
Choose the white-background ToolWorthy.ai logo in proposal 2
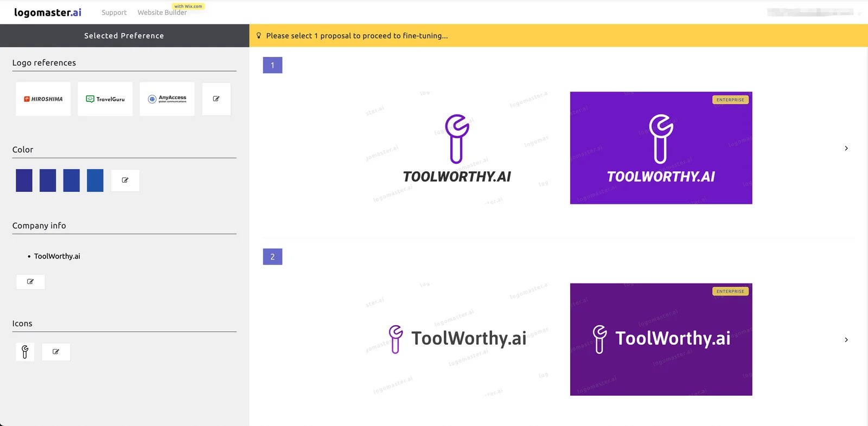click(x=457, y=339)
